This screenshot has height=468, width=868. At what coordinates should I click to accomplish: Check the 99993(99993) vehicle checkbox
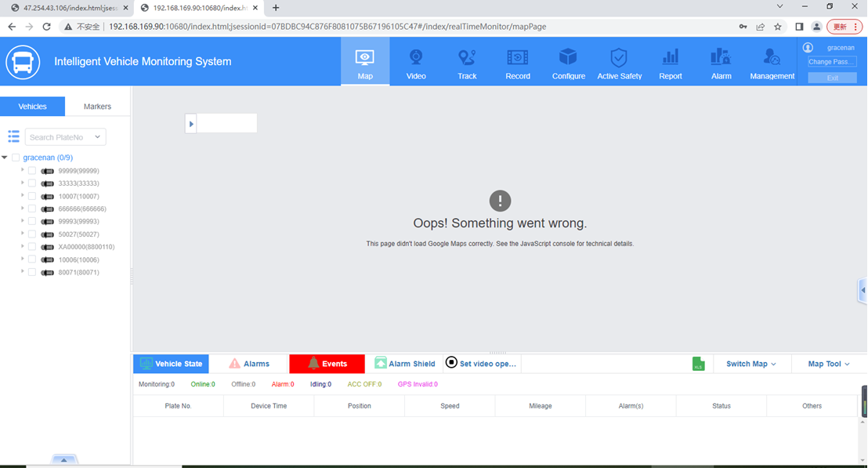coord(32,222)
